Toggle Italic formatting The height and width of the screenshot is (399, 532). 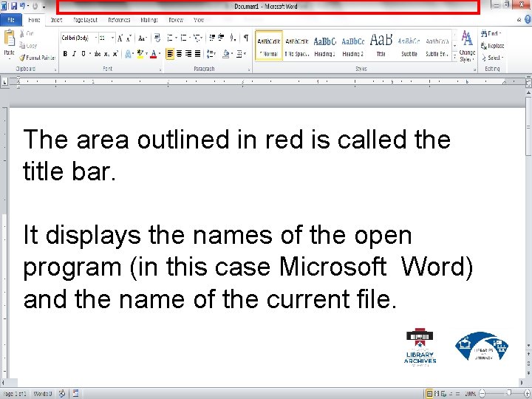pos(74,54)
